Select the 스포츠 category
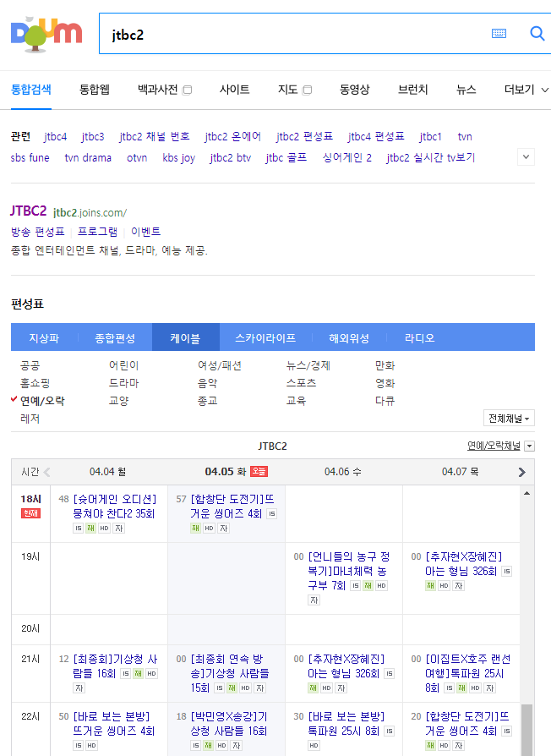The height and width of the screenshot is (756, 551). click(x=302, y=383)
